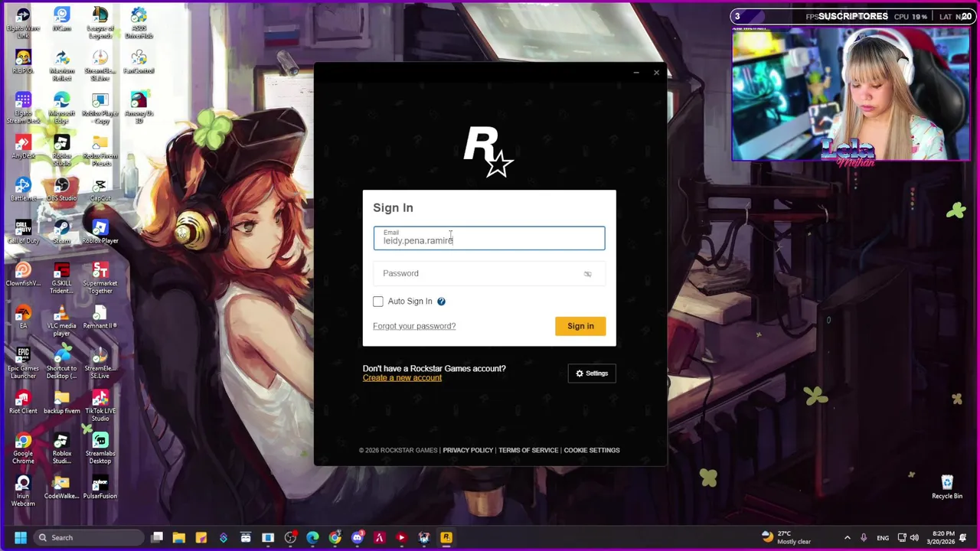
Task: Minimize the Rockstar launcher window
Action: [636, 73]
